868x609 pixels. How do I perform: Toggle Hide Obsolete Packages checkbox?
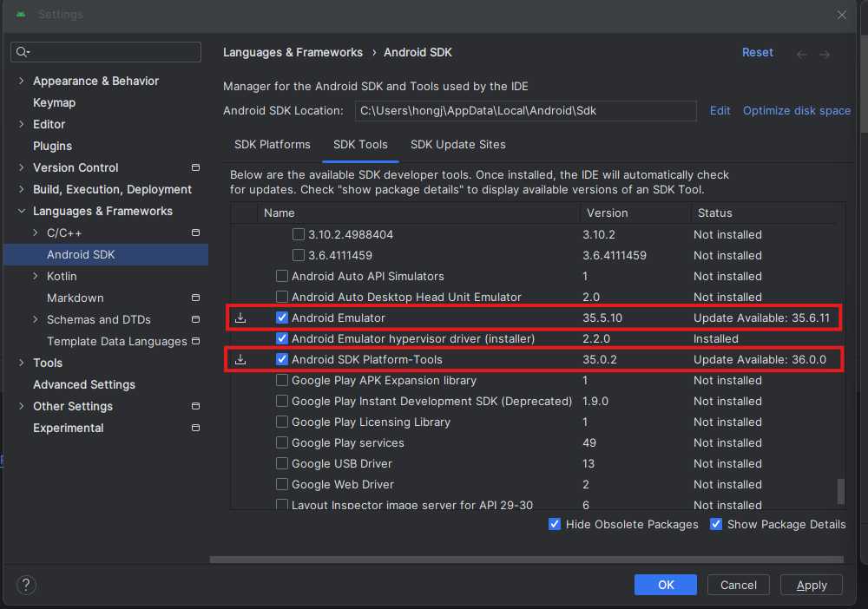554,524
